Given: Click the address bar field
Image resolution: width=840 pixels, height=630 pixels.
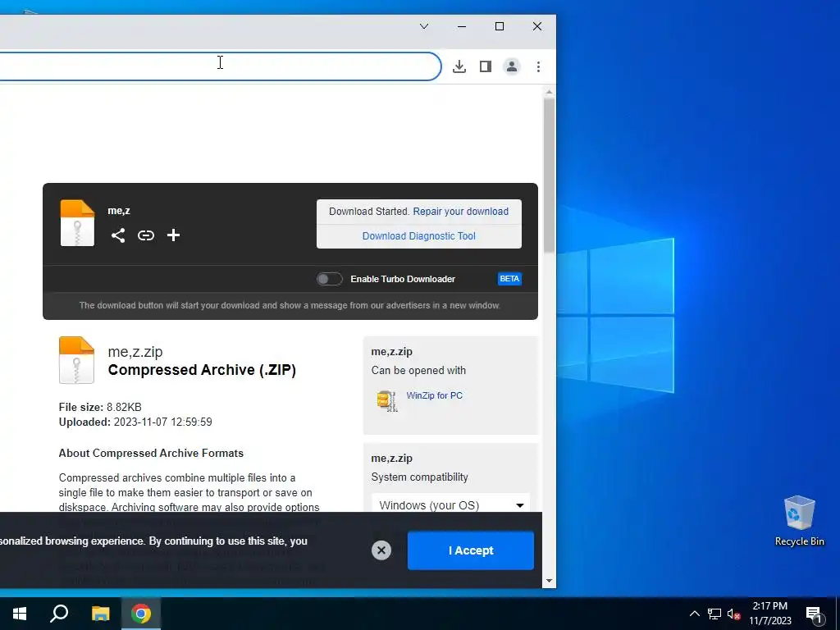Looking at the screenshot, I should click(x=220, y=66).
